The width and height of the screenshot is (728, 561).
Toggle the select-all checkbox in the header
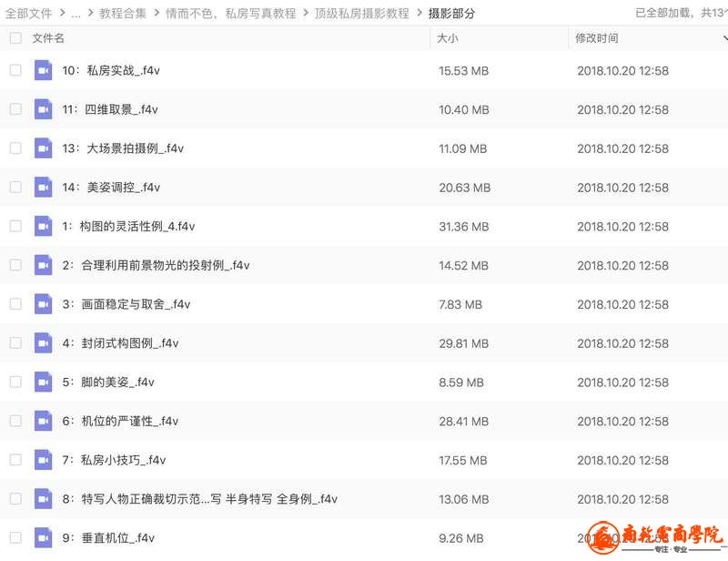click(x=15, y=38)
